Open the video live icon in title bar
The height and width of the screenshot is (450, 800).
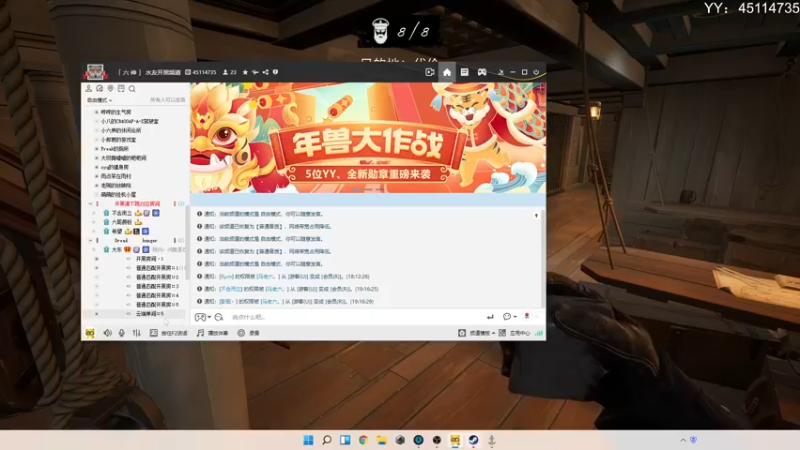430,72
